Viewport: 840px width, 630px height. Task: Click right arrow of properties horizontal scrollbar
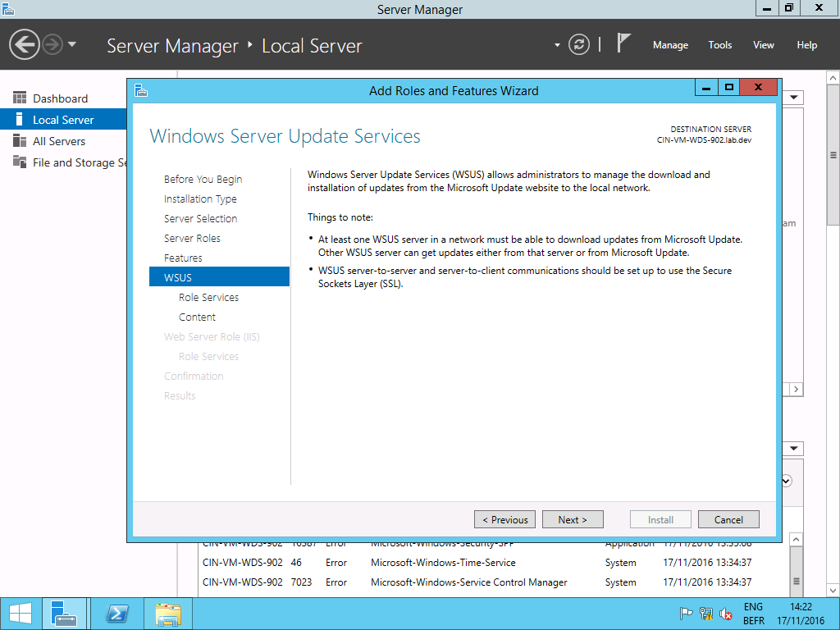pyautogui.click(x=796, y=390)
